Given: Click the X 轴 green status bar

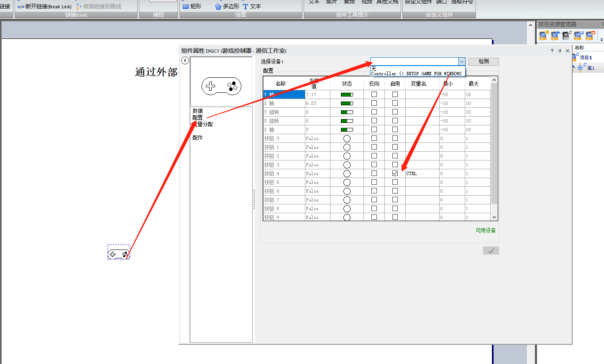Looking at the screenshot, I should click(347, 103).
